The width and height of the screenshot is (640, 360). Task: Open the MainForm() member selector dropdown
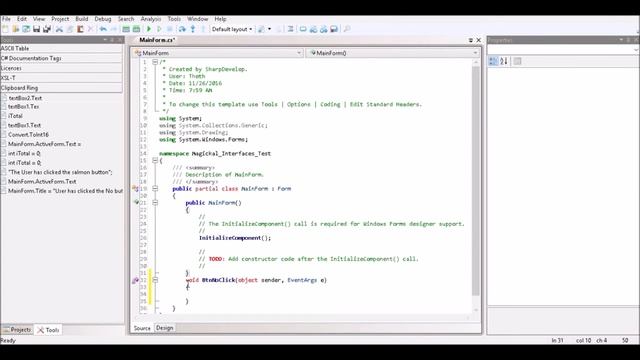[475, 53]
